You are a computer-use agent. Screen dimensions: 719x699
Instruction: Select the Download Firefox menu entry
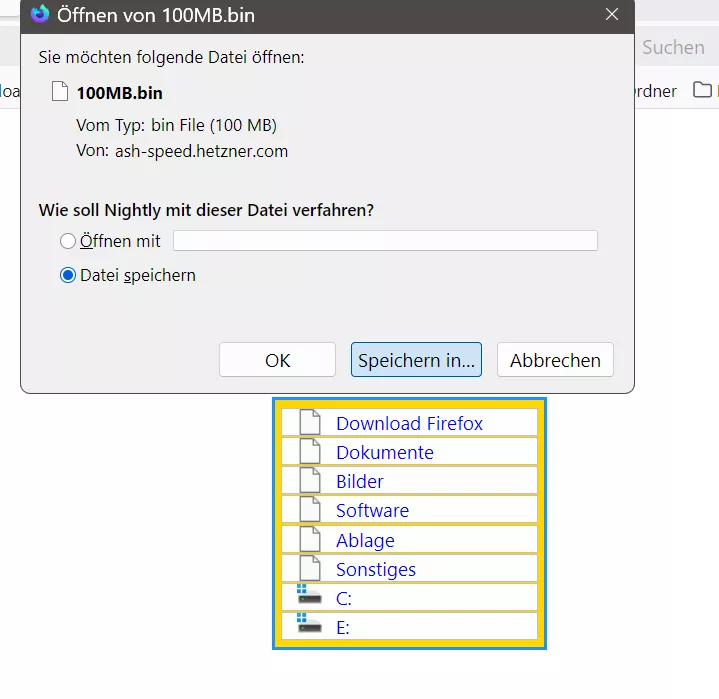coord(409,422)
